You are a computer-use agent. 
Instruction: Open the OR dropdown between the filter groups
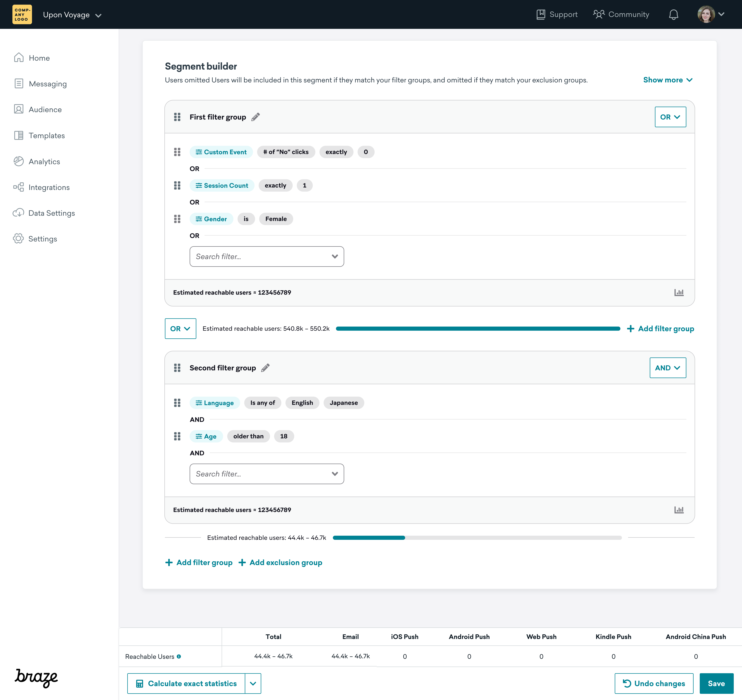click(180, 329)
